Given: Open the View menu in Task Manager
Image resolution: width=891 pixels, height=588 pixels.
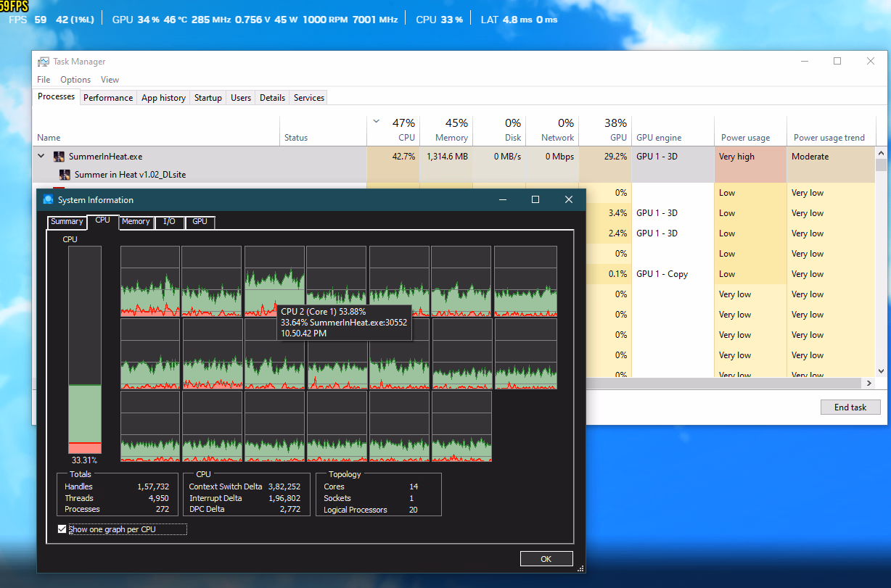Looking at the screenshot, I should (x=110, y=80).
